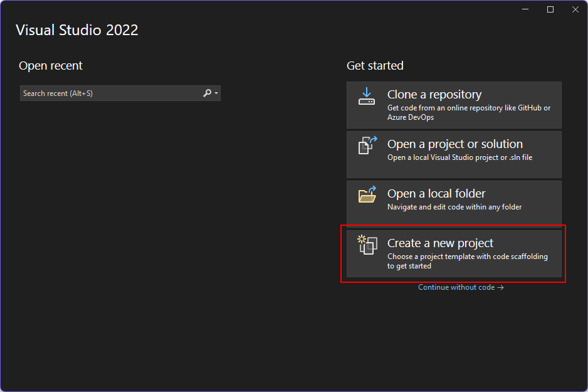Minimize the Visual Studio window

[x=525, y=9]
